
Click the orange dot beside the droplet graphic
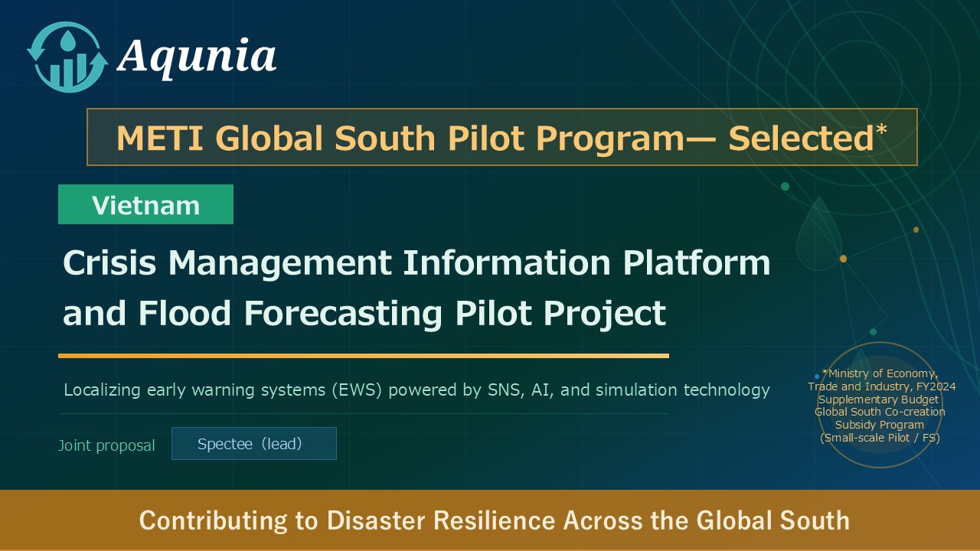coord(843,259)
